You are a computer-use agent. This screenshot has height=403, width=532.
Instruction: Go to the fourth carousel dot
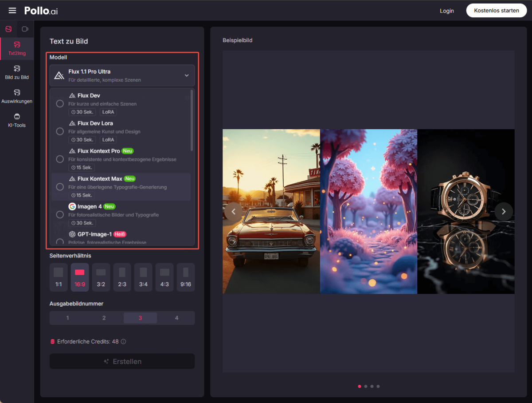pos(378,387)
